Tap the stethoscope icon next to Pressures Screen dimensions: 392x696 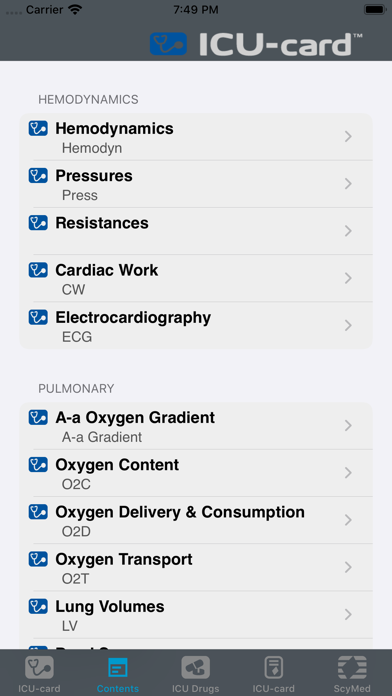[x=38, y=175]
